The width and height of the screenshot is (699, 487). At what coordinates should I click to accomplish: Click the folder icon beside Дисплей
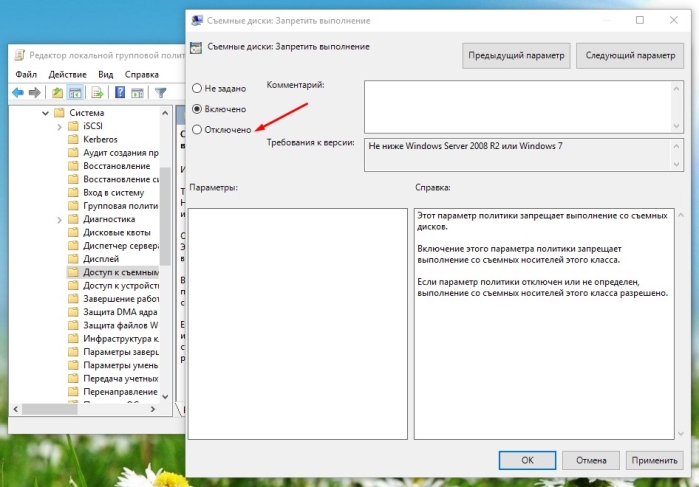point(73,259)
